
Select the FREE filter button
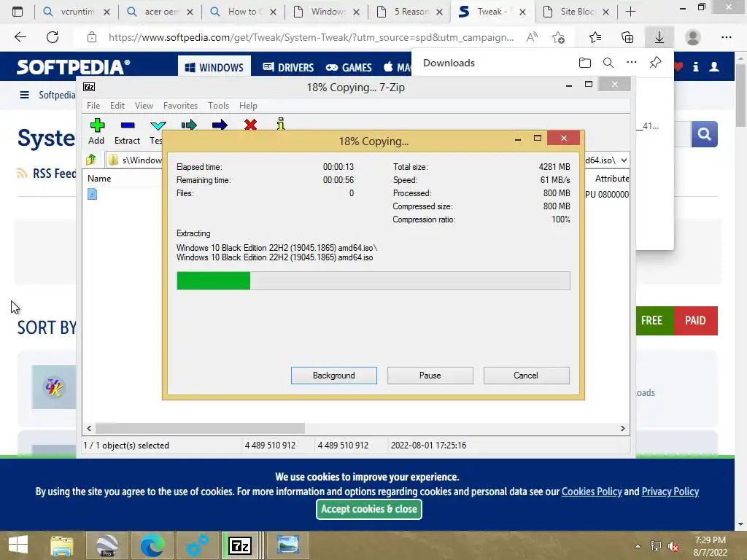pos(655,321)
